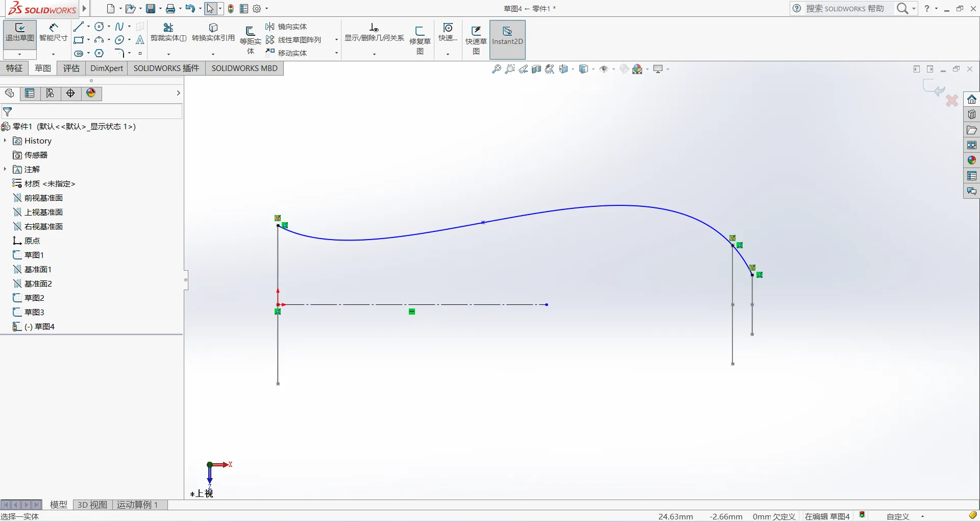Open dropdown arrow under Smart Dimension
Viewport: 980px width, 522px height.
click(x=53, y=54)
